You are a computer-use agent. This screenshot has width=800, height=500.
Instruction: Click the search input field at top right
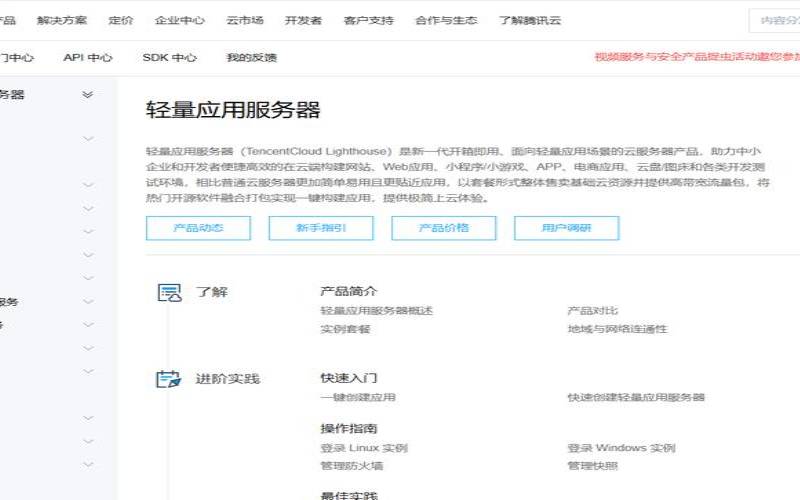775,20
